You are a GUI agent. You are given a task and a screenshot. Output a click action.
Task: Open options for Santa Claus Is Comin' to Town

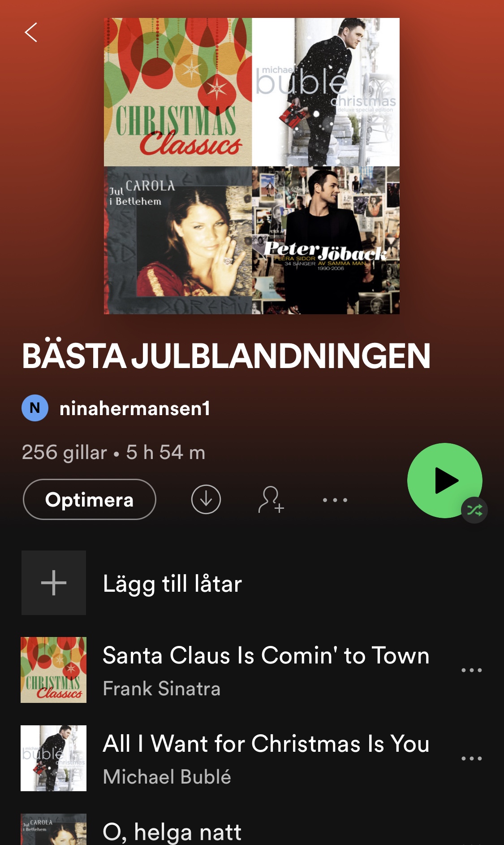tap(472, 670)
